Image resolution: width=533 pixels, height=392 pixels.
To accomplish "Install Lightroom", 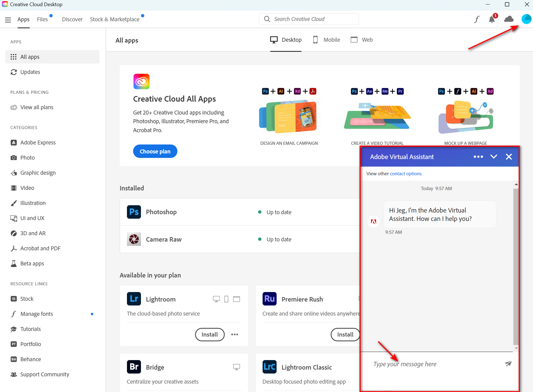I will point(210,334).
